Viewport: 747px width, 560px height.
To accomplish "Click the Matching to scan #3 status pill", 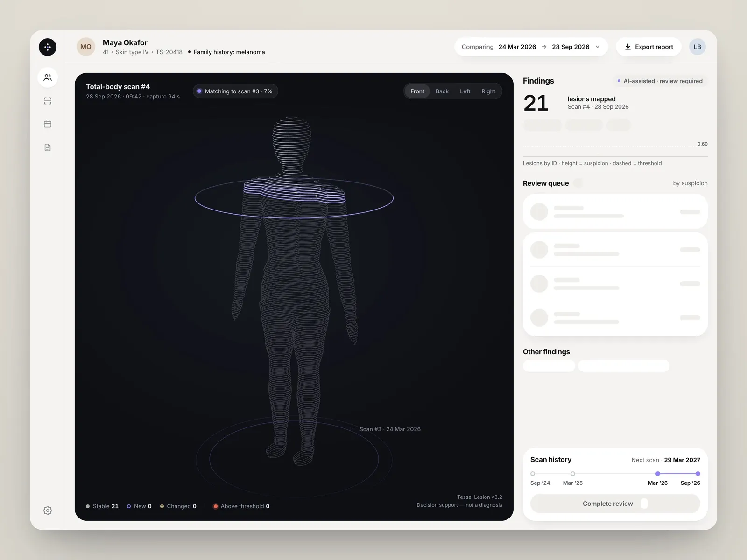I will [x=235, y=91].
